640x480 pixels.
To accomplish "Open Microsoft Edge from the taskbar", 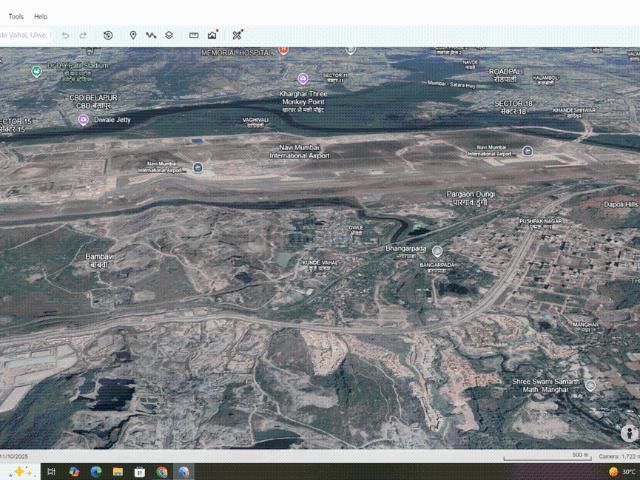I will tap(96, 472).
